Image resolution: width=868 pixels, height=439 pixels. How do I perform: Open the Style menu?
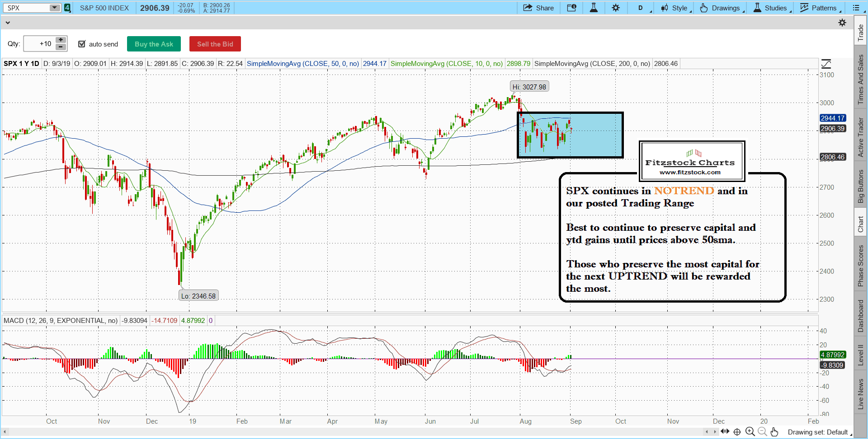coord(676,8)
